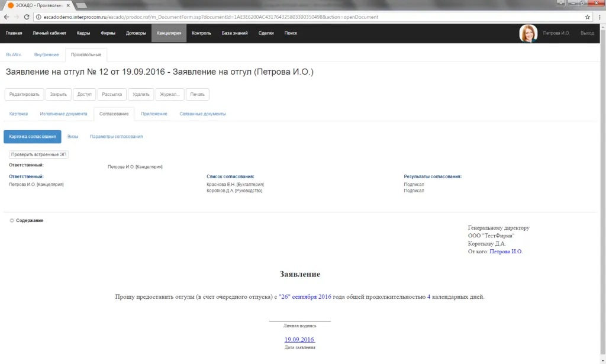606x364 pixels.
Task: Collapse the Содержание section
Action: (x=12, y=221)
